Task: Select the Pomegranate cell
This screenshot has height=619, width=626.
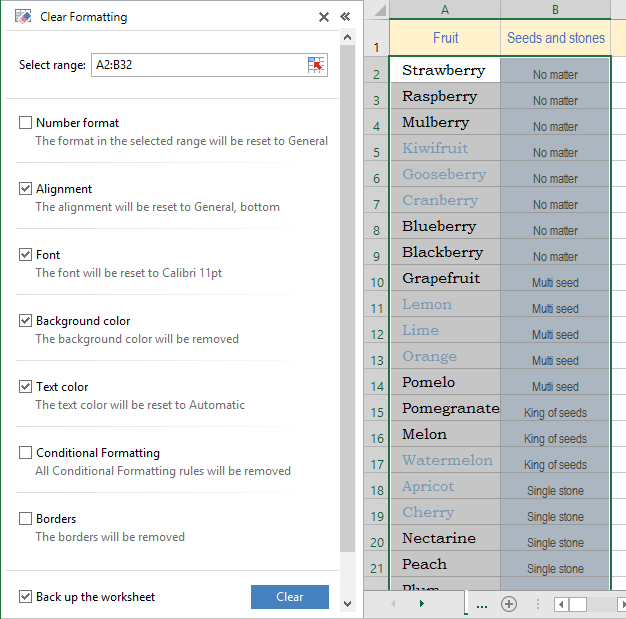Action: (x=445, y=408)
